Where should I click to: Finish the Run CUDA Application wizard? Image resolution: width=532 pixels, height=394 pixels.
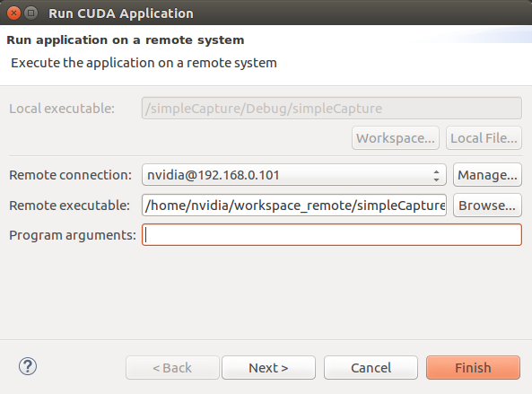473,368
